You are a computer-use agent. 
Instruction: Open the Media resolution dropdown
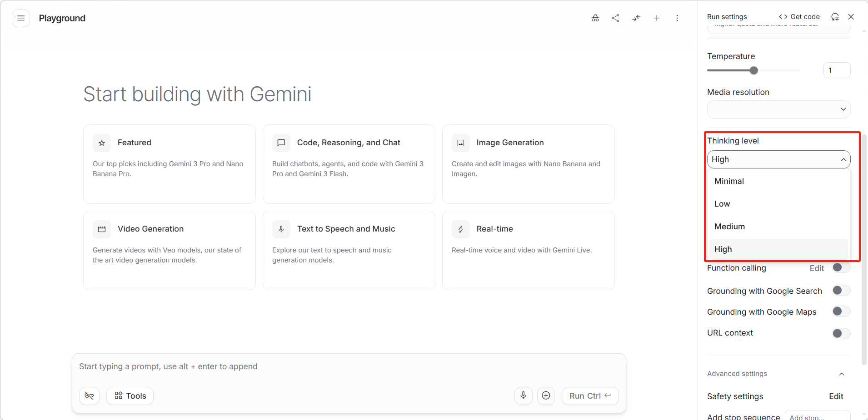pyautogui.click(x=779, y=109)
